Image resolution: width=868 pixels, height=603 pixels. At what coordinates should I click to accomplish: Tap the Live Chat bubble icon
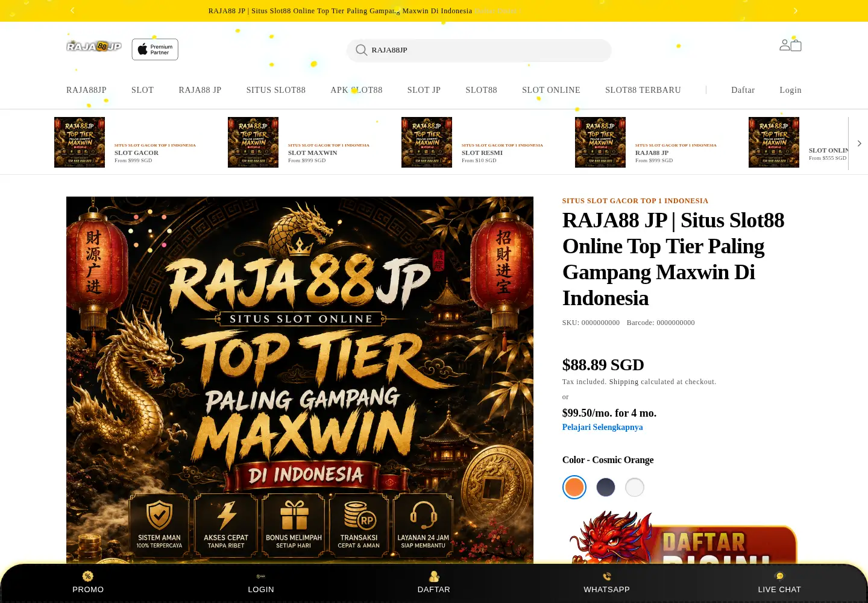779,576
